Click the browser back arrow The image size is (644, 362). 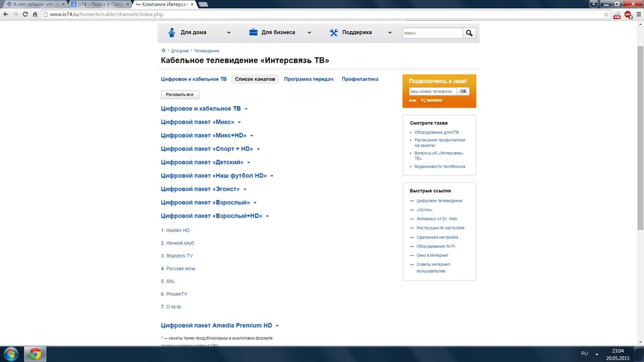pyautogui.click(x=6, y=14)
